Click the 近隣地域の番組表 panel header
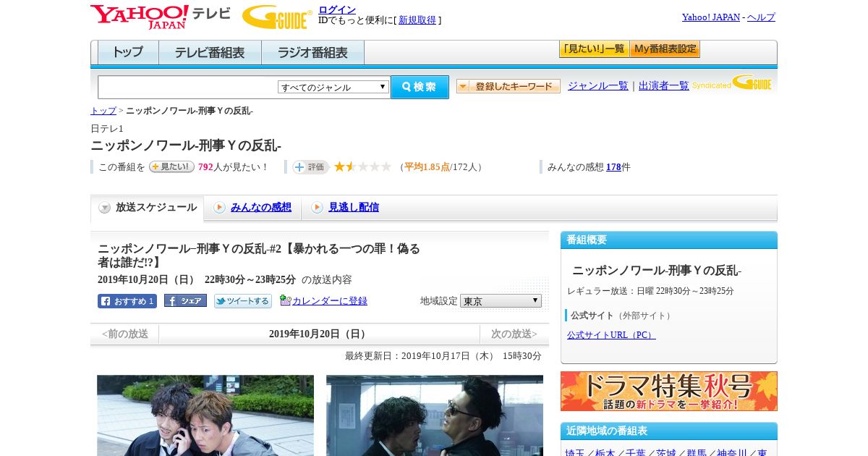This screenshot has height=456, width=868. pyautogui.click(x=669, y=431)
